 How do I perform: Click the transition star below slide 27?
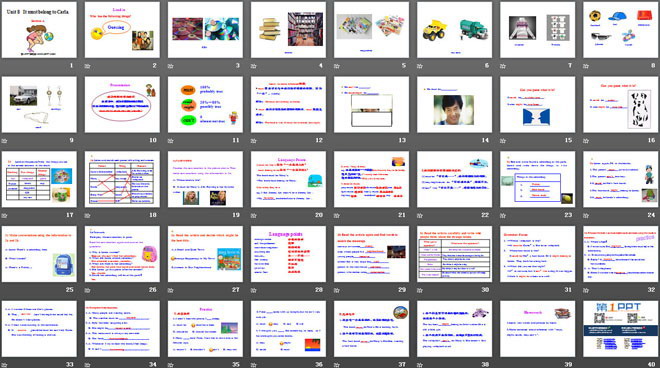(171, 290)
